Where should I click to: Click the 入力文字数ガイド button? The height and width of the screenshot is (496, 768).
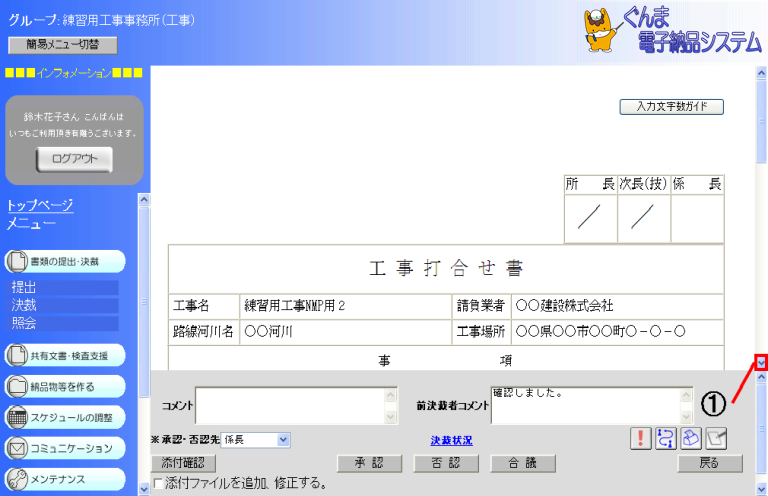(x=672, y=107)
